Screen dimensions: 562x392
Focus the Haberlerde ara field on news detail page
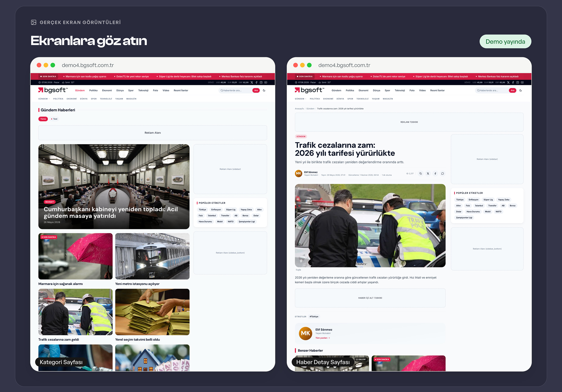pos(492,90)
